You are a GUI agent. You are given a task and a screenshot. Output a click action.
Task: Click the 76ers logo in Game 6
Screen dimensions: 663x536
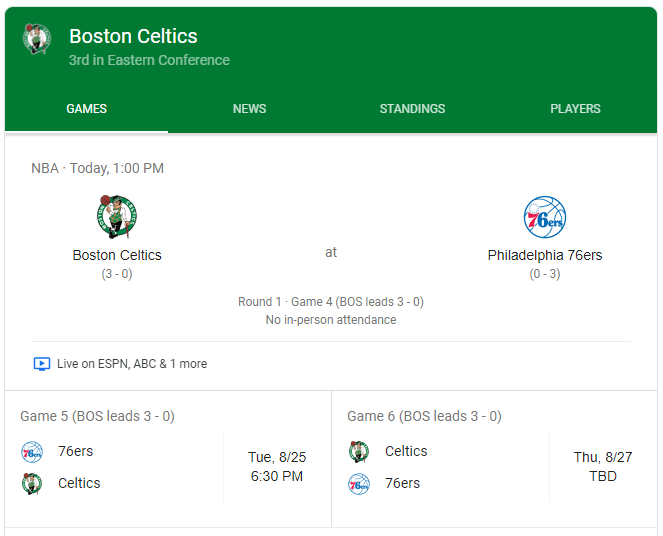(359, 484)
